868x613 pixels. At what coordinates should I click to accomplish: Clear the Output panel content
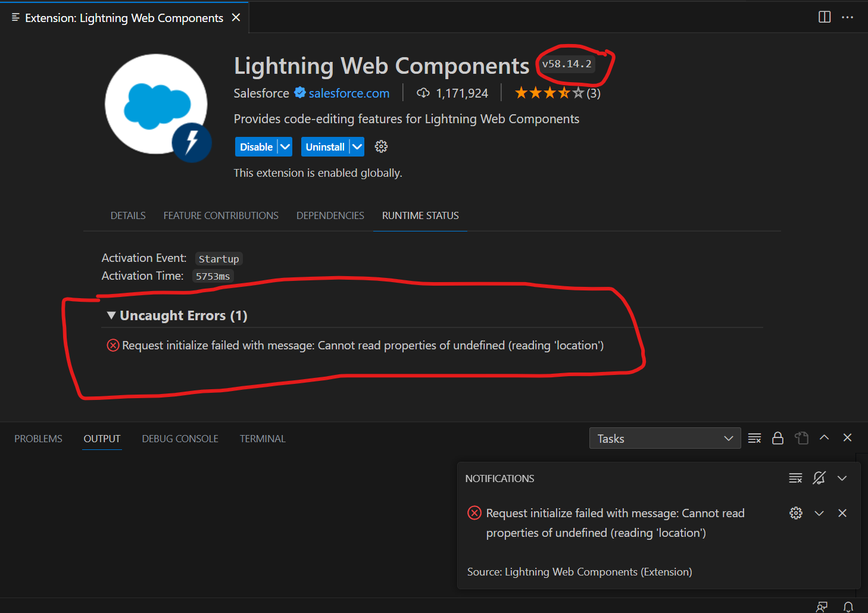[754, 438]
